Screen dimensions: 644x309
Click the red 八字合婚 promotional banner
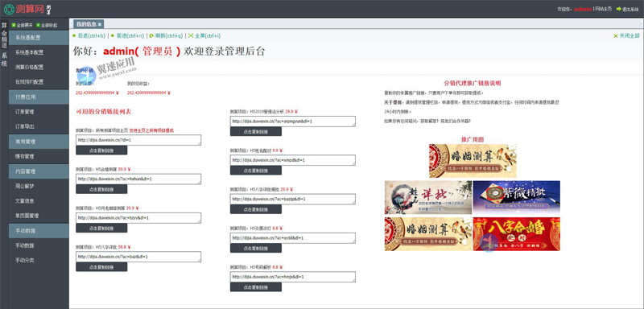point(517,234)
